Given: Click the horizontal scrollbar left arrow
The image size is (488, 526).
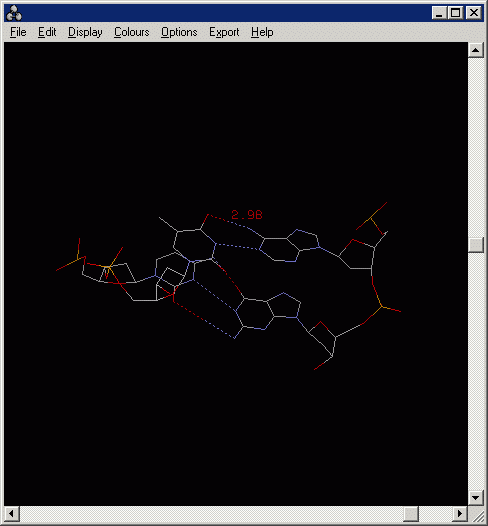Looking at the screenshot, I should tap(11, 514).
